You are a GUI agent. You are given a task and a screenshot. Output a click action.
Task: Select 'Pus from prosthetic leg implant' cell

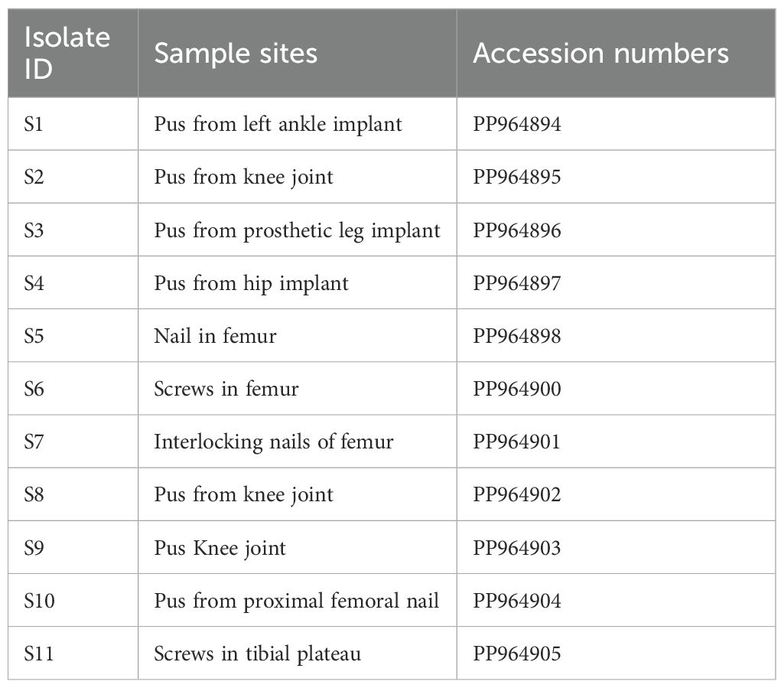pos(298,230)
